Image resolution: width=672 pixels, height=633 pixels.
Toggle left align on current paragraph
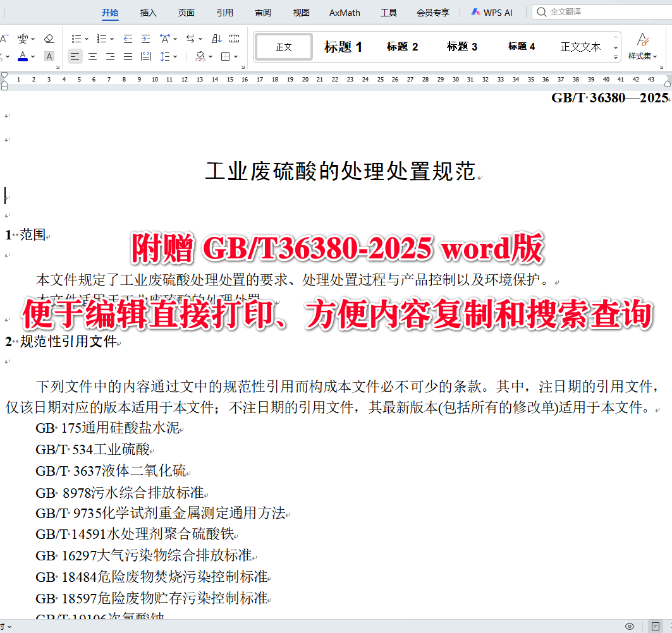75,56
